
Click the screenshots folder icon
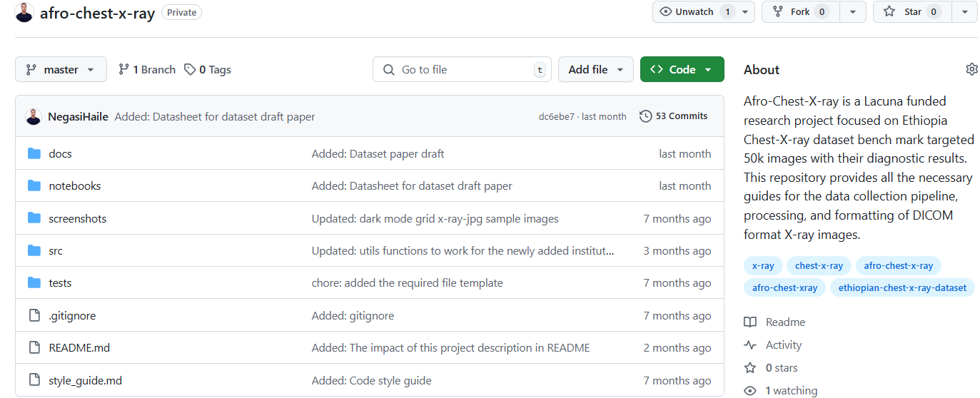[34, 218]
